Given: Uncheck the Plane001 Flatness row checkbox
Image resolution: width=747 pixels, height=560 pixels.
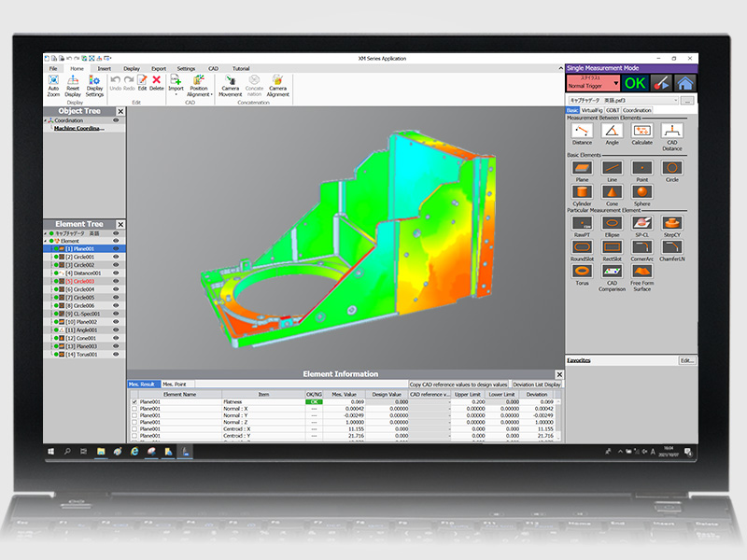Looking at the screenshot, I should pyautogui.click(x=134, y=402).
